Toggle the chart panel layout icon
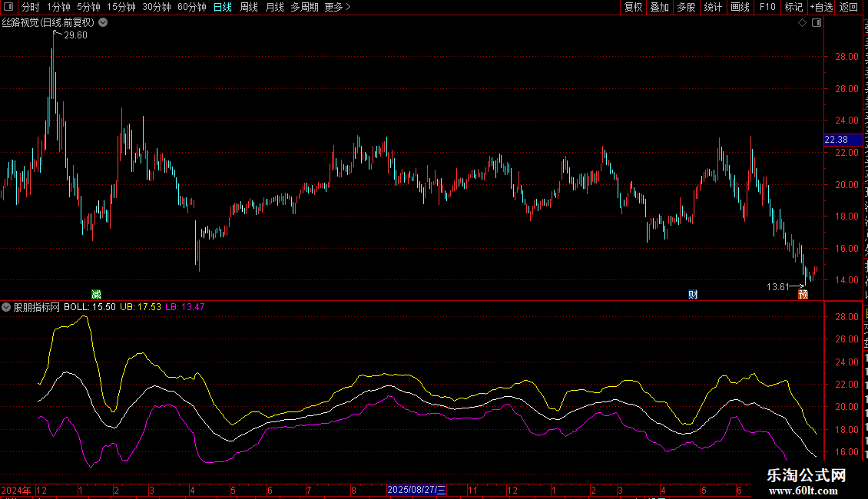This screenshot has width=868, height=499. pos(817,23)
